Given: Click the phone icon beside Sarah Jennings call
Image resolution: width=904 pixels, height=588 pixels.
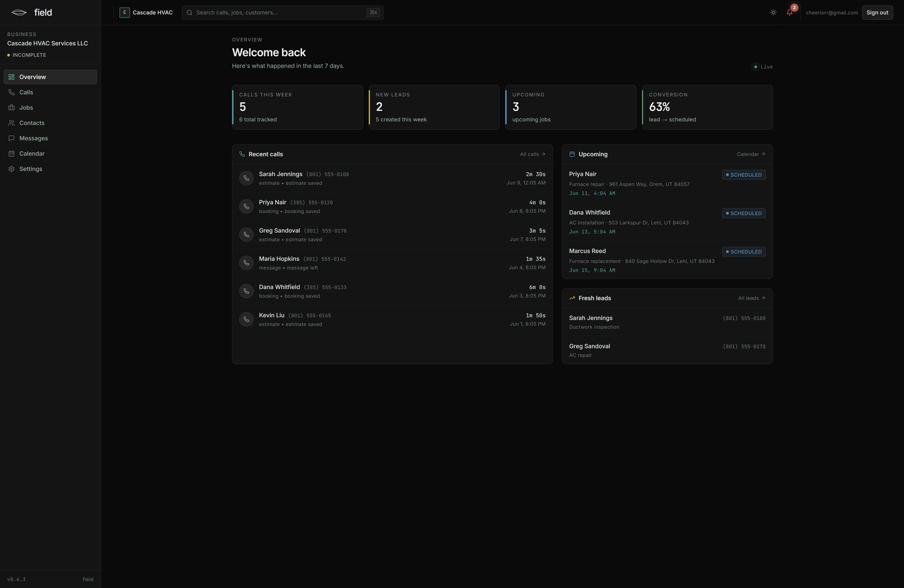Looking at the screenshot, I should point(246,178).
